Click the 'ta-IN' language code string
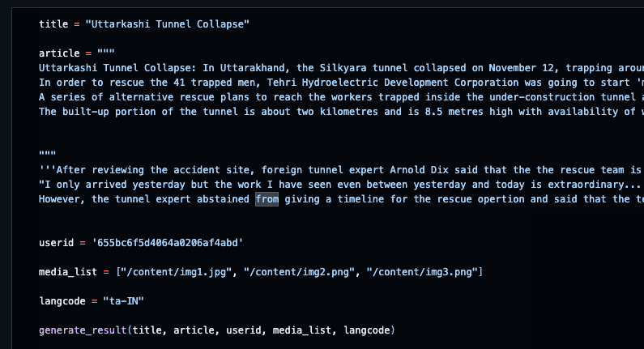Screen dimensions: 644x349 [123, 301]
